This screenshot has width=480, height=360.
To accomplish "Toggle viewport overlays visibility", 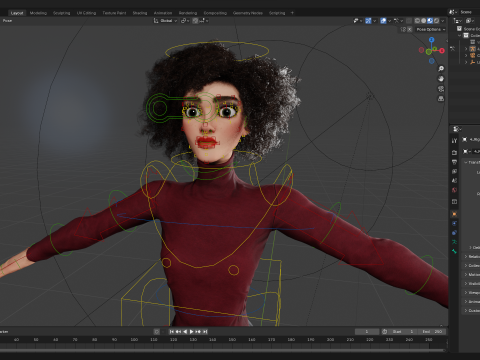I will [383, 21].
